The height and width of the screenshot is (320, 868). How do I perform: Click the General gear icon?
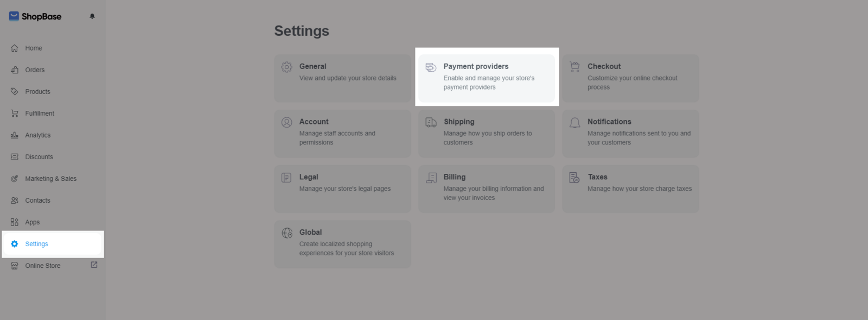[x=287, y=67]
